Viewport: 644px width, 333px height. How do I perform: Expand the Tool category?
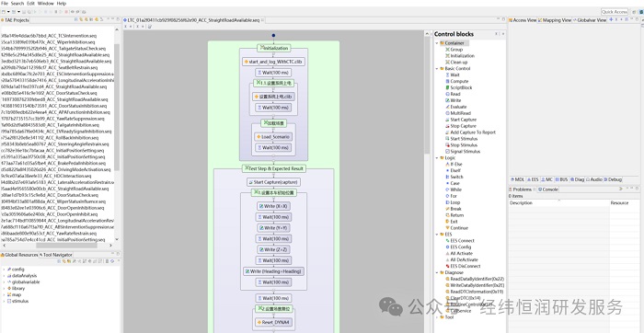click(437, 317)
